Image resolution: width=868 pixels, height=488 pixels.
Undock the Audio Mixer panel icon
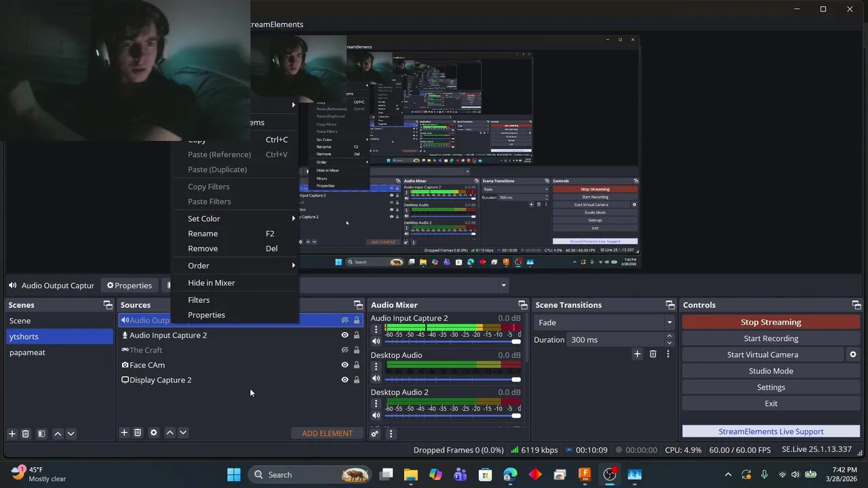click(522, 305)
